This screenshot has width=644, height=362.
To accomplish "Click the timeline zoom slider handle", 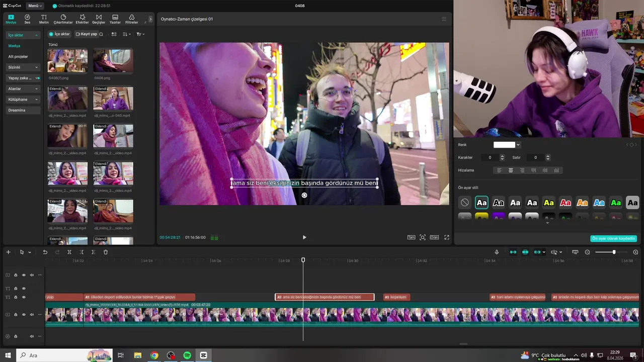I will 614,252.
